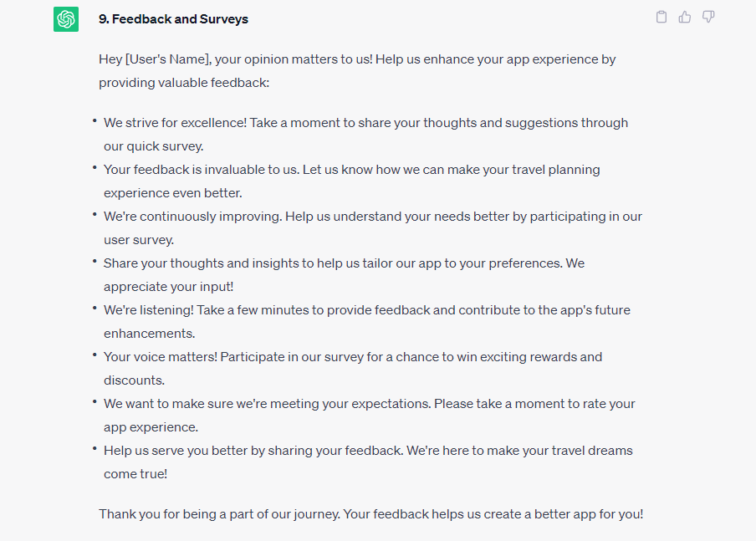Image resolution: width=756 pixels, height=541 pixels.
Task: Click the words 'exciting rewards and discounts'
Action: tap(353, 369)
